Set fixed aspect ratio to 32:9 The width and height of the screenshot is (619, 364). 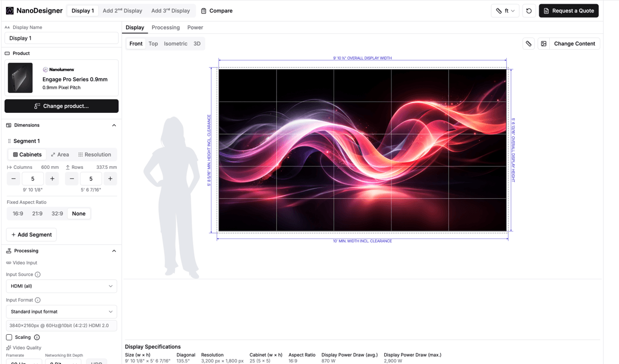57,213
